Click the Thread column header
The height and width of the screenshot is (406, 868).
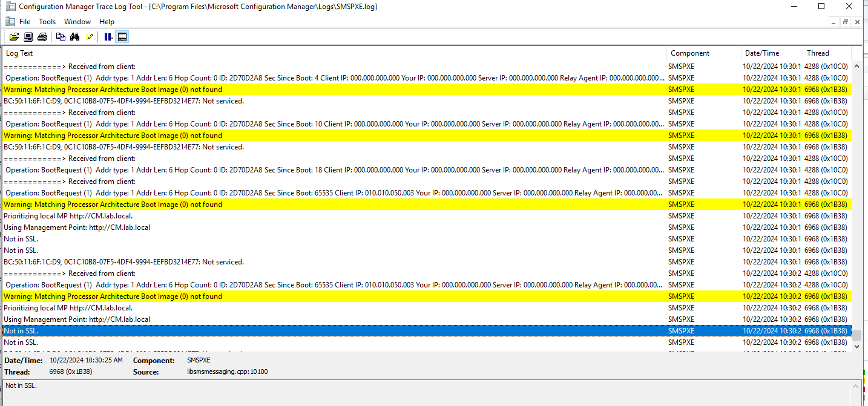point(818,53)
